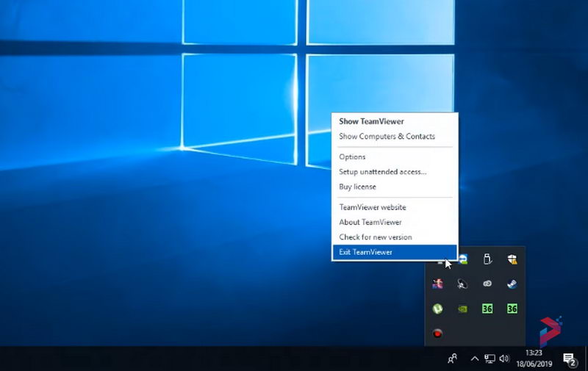The image size is (588, 371).
Task: Click the TeamViewer tray icon
Action: 462,259
